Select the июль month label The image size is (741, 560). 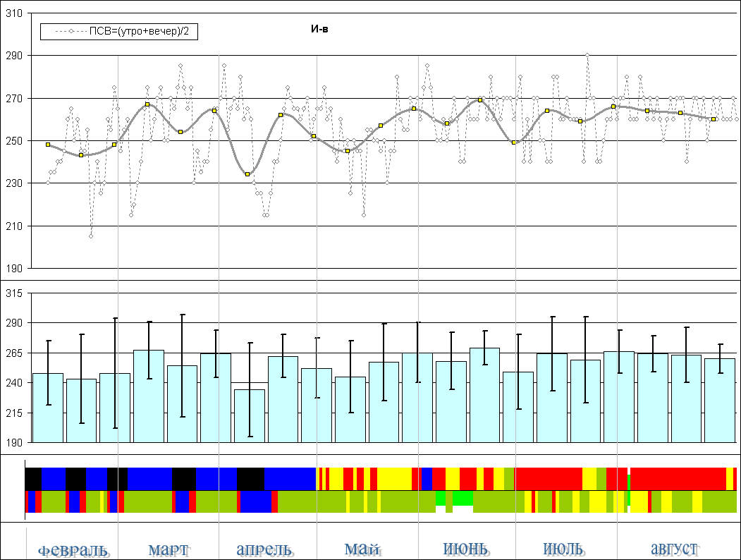point(563,549)
